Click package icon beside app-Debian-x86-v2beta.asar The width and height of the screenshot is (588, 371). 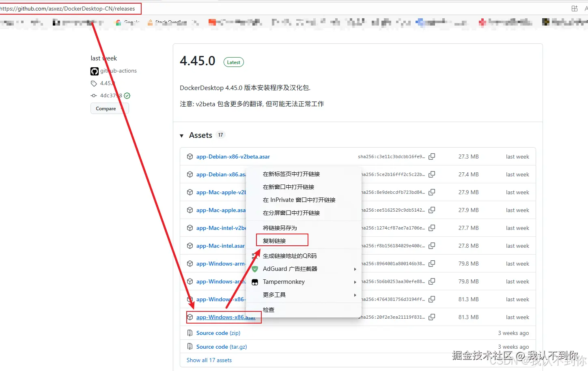click(190, 157)
